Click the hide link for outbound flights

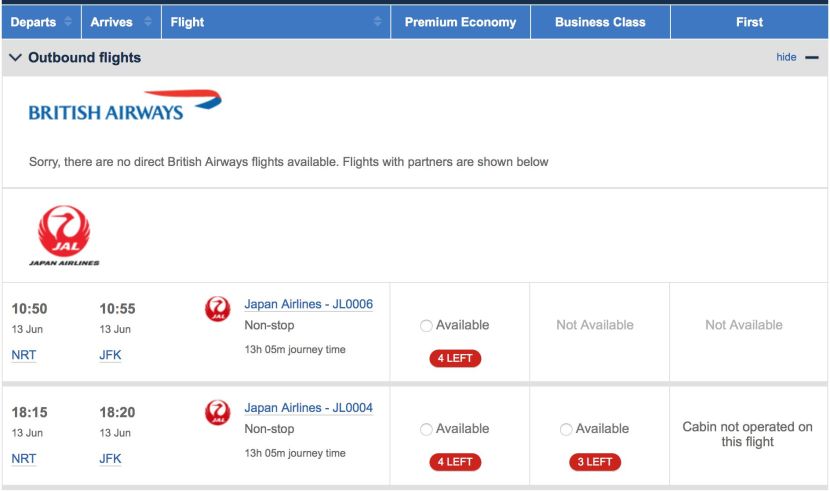(786, 57)
